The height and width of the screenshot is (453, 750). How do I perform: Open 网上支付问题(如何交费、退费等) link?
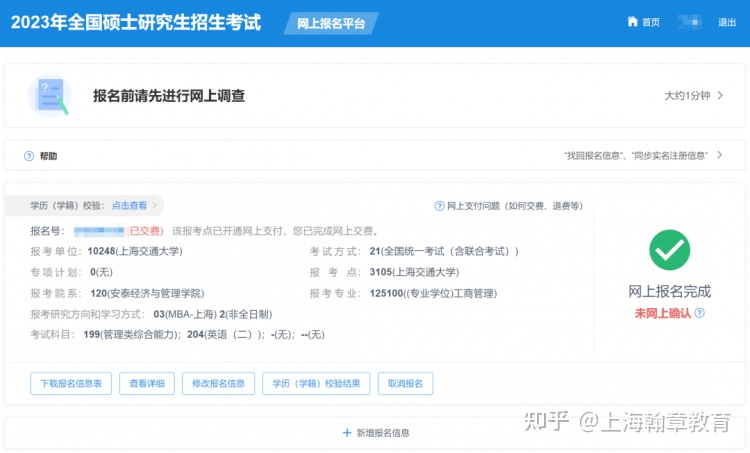pyautogui.click(x=515, y=206)
